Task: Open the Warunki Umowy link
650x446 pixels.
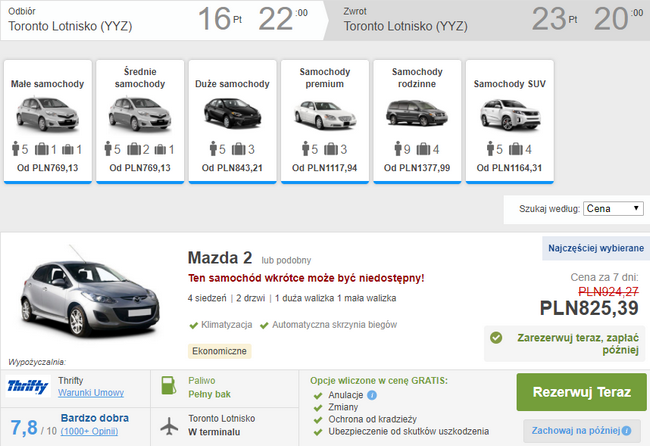Action: (91, 393)
